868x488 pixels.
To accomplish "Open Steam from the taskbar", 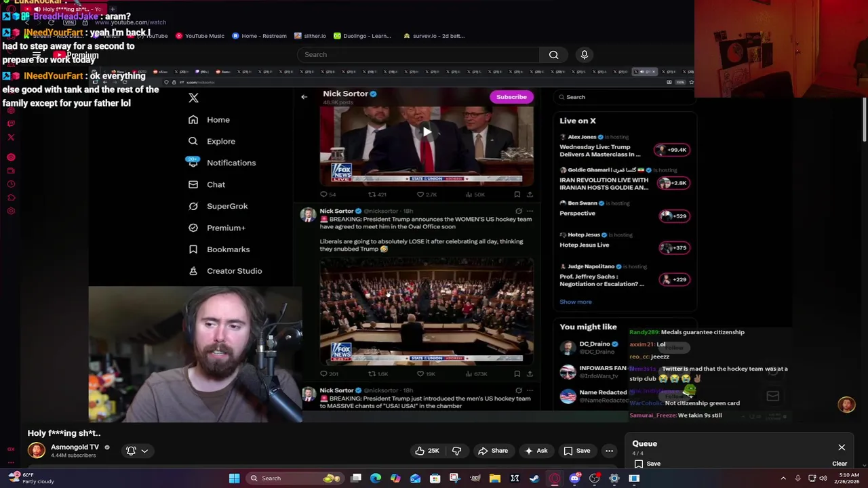I will (x=534, y=479).
